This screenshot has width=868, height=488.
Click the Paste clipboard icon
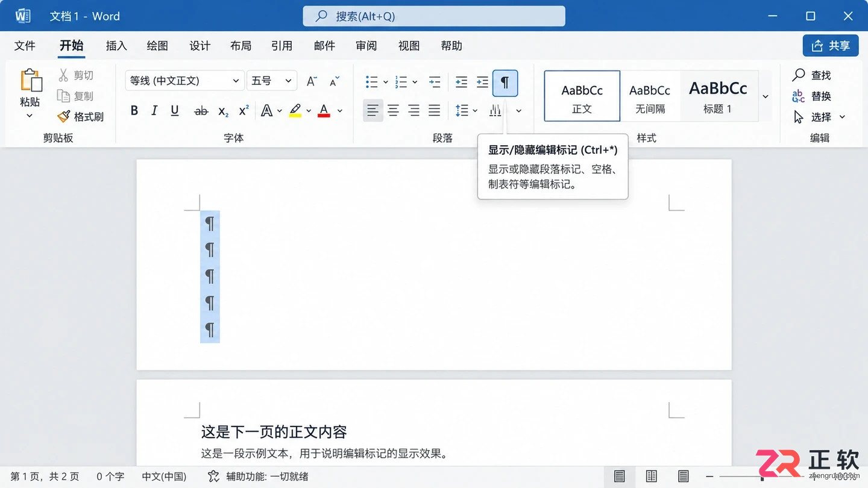31,81
